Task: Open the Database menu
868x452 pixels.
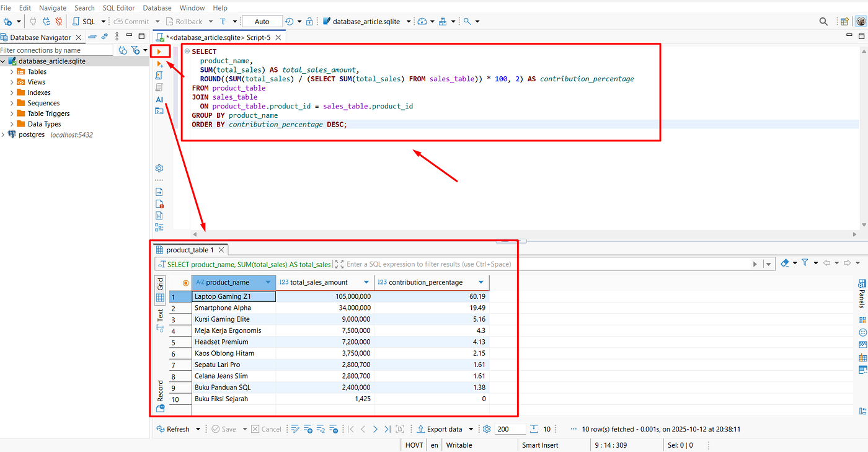Action: [157, 8]
